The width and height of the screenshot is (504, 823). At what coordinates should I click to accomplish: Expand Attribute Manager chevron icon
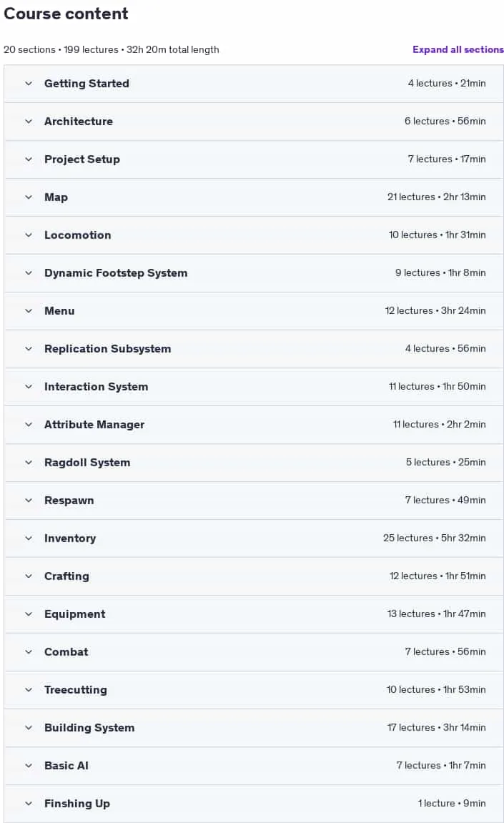(x=29, y=425)
